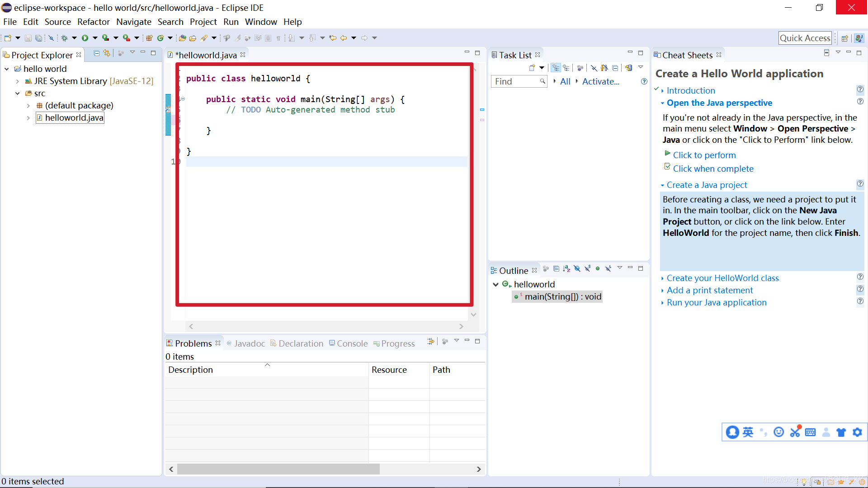
Task: Toggle alphabetical Sort in the Outline toolbar
Action: [x=567, y=269]
